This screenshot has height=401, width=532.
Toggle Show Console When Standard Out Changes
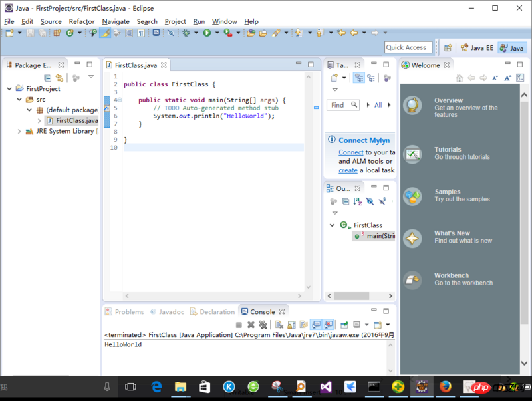(317, 325)
